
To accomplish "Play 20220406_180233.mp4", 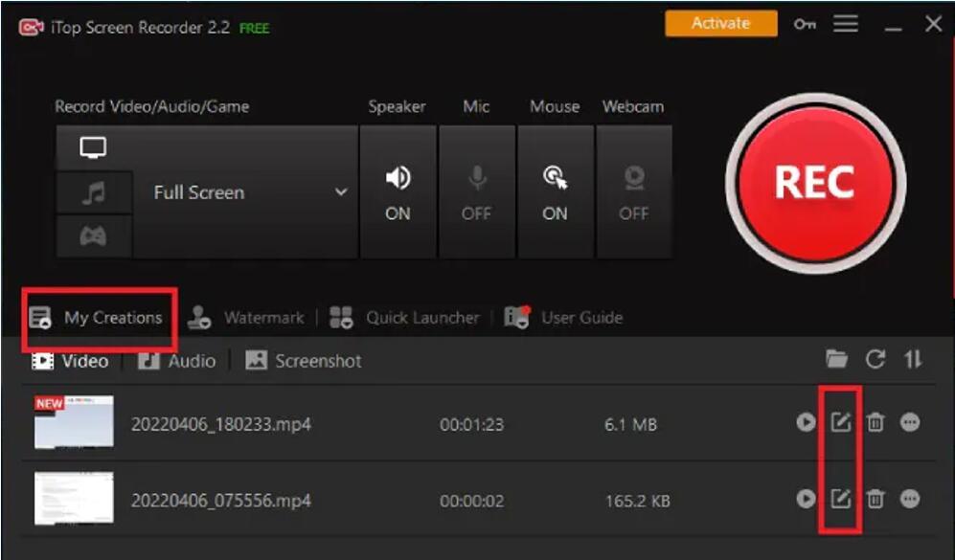I will tap(806, 422).
